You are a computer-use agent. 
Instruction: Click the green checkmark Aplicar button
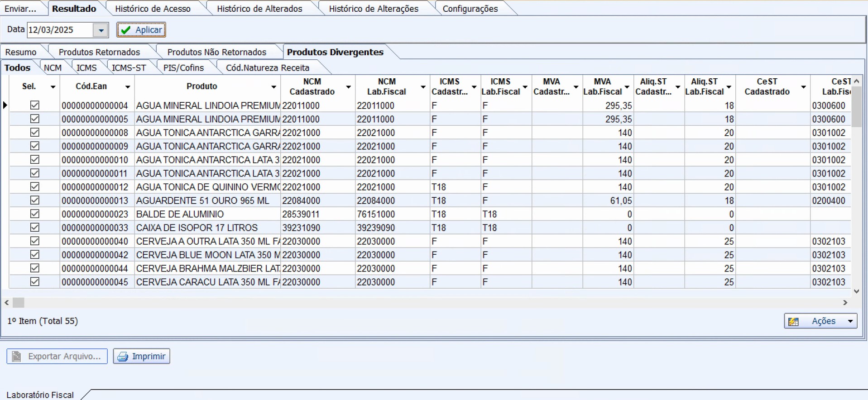[141, 30]
